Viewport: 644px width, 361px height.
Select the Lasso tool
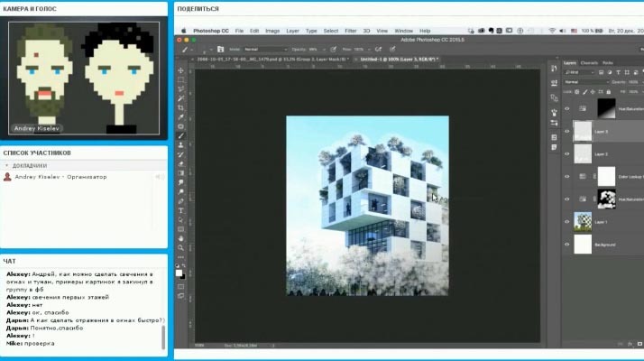click(180, 88)
